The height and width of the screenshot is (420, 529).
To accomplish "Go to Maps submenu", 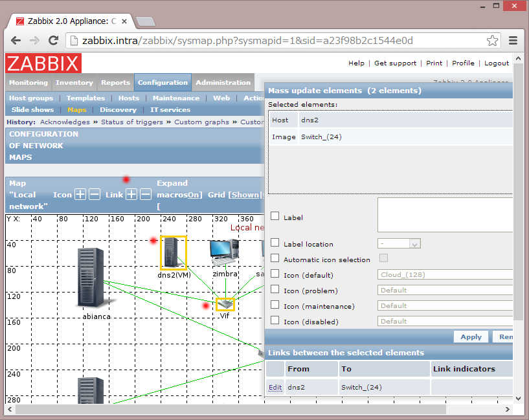I will click(x=77, y=110).
